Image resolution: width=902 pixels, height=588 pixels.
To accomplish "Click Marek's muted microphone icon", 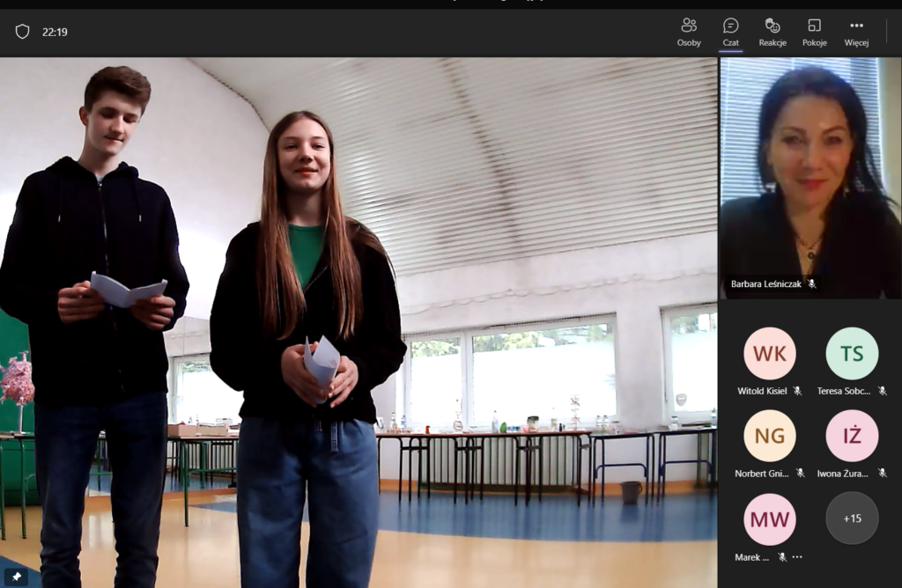I will [782, 557].
